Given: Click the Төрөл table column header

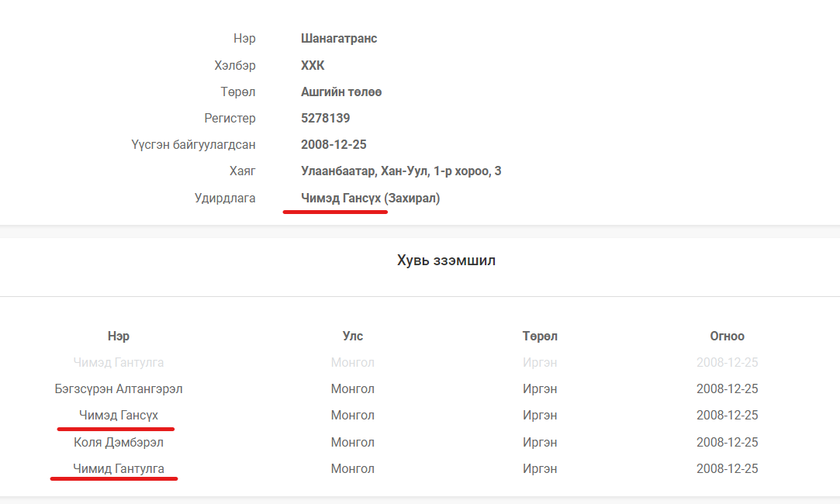Looking at the screenshot, I should [540, 337].
